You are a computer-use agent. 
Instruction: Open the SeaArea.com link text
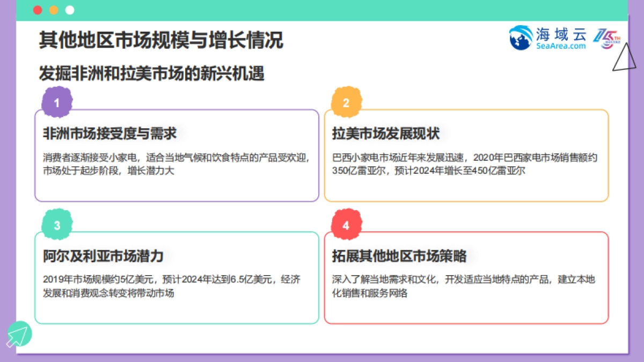tap(560, 46)
